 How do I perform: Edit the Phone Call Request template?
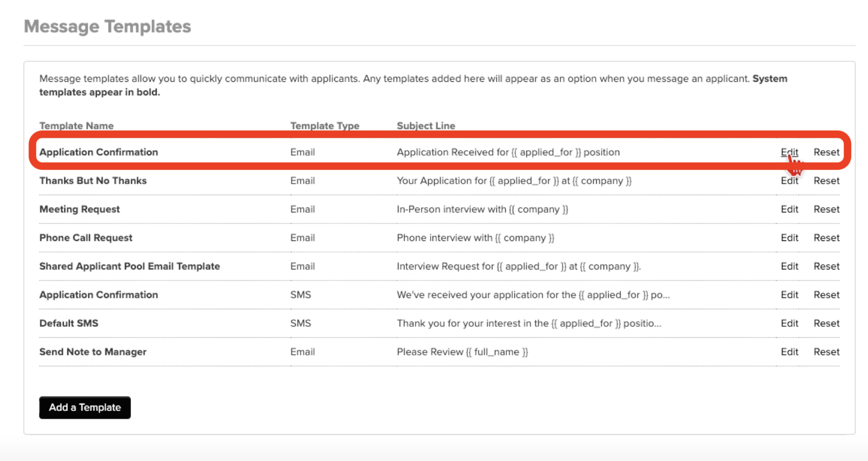click(789, 237)
